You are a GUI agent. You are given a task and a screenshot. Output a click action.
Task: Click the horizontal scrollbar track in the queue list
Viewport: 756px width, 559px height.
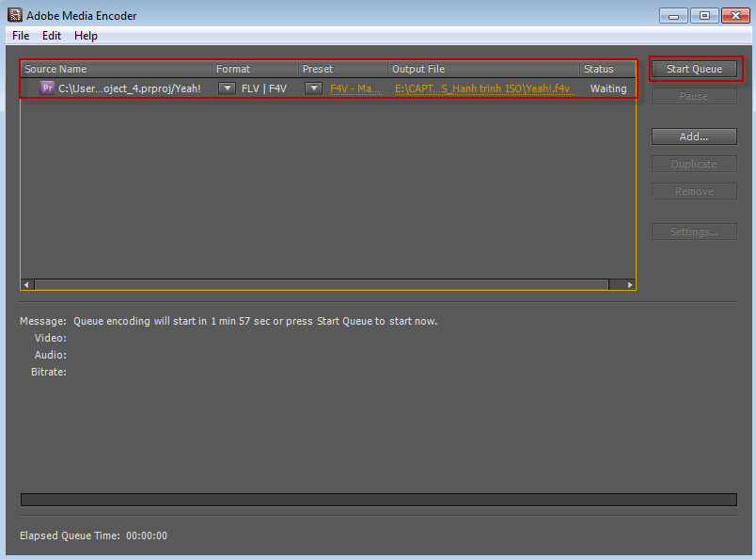[x=322, y=285]
